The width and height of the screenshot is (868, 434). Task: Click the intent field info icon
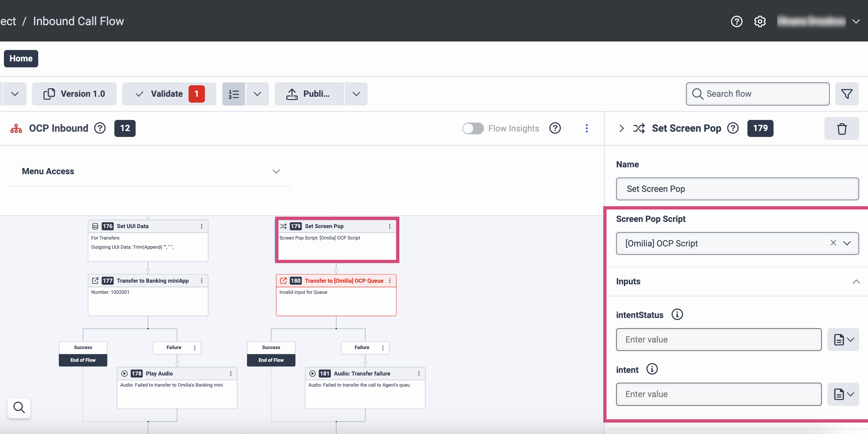(x=652, y=369)
